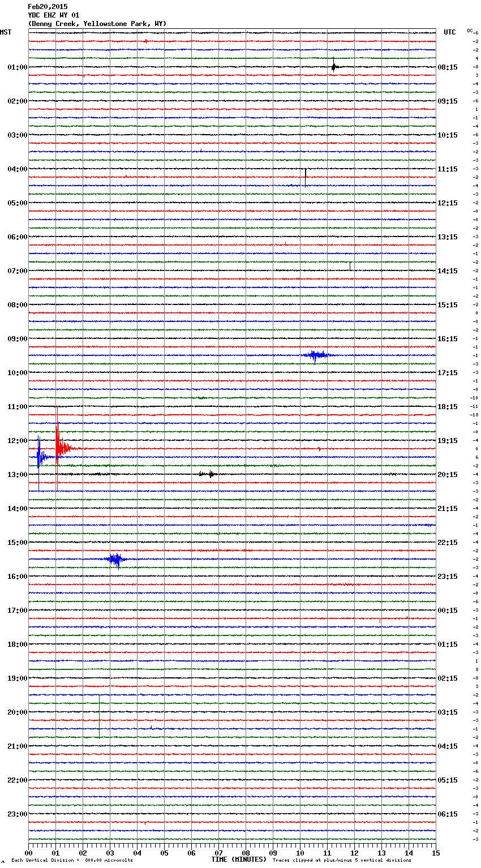
Task: Click 'Traces clipped at plus/minus 5 vertical divisions' note
Action: (x=342, y=861)
